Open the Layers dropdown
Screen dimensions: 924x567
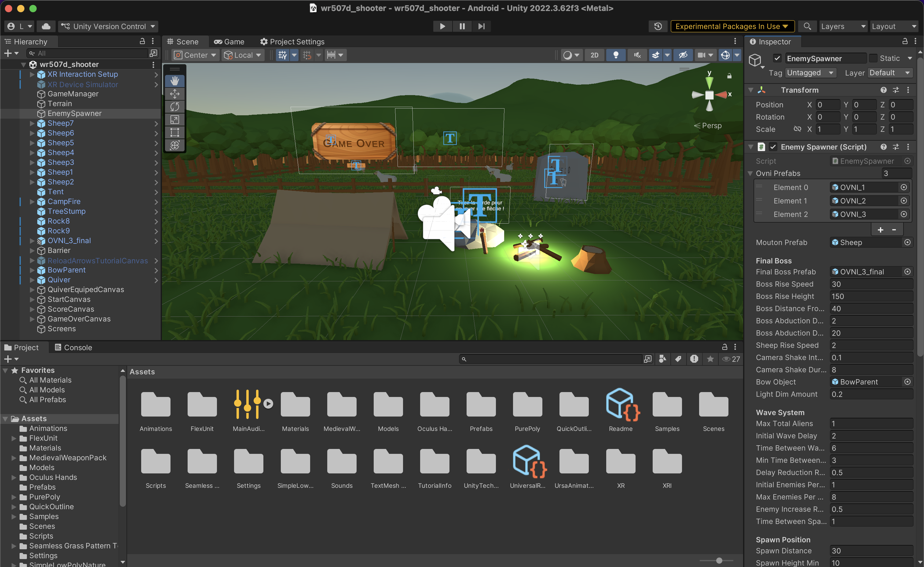(x=843, y=26)
